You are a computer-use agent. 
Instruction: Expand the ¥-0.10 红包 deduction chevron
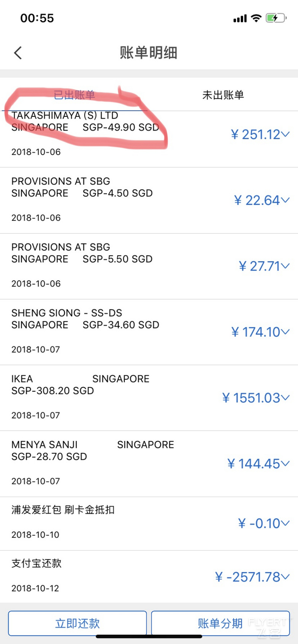(285, 523)
